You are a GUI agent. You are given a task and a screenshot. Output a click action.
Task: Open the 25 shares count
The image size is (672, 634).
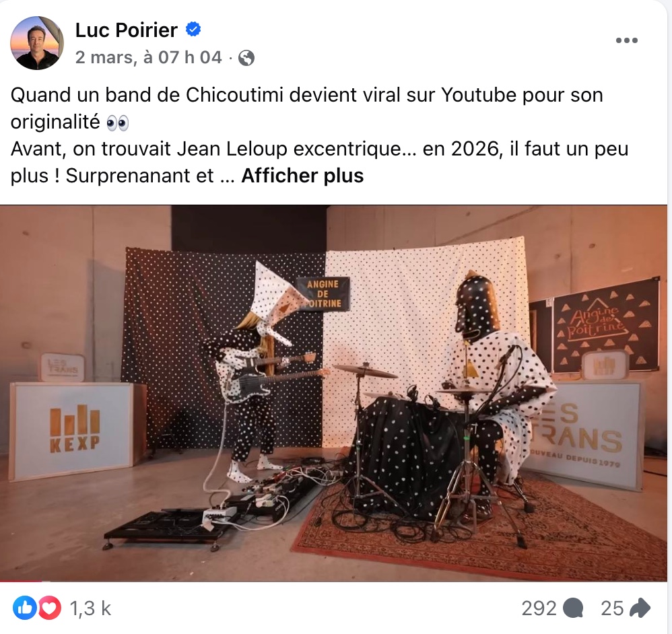[612, 608]
